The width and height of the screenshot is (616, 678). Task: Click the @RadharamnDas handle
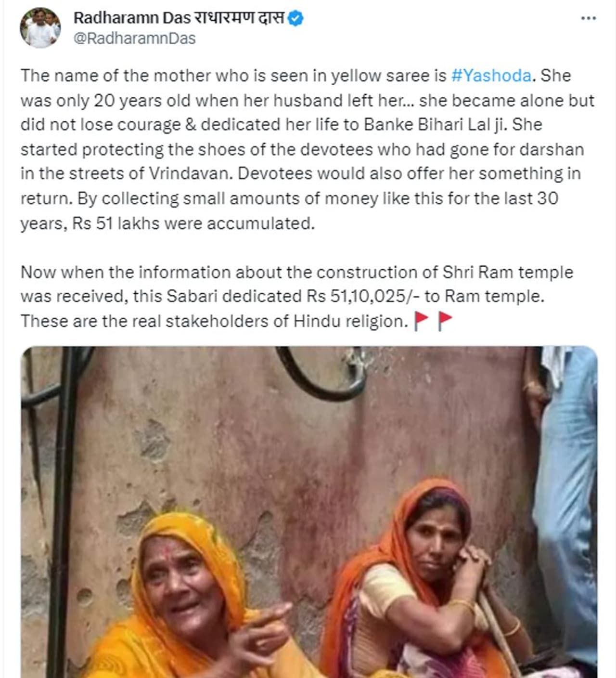click(x=134, y=39)
